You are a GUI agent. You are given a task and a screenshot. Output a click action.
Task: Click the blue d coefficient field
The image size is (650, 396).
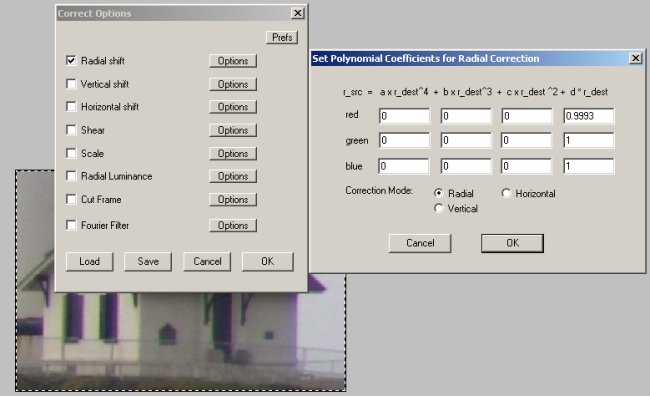[x=589, y=166]
